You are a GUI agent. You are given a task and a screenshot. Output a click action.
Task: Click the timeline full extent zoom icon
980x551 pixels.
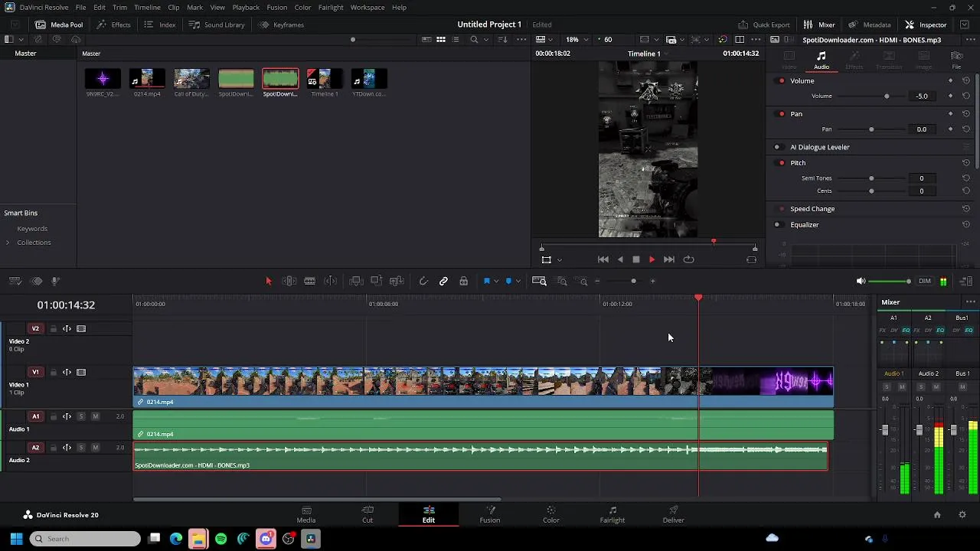click(x=539, y=282)
